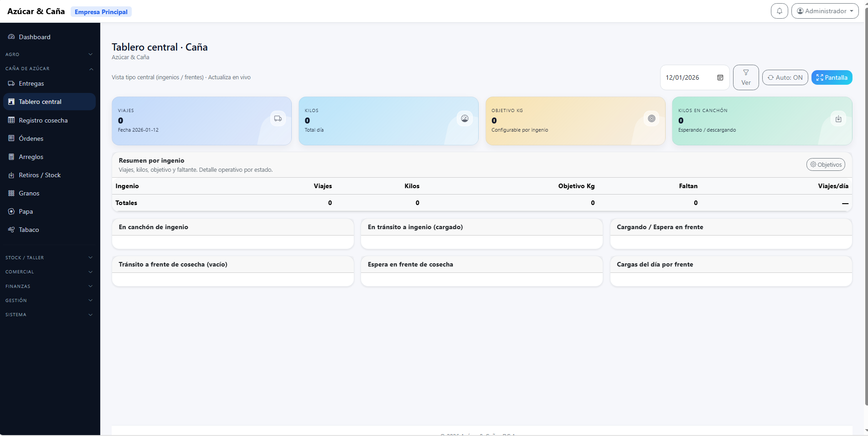Expand the Agro sidebar section

pyautogui.click(x=49, y=54)
